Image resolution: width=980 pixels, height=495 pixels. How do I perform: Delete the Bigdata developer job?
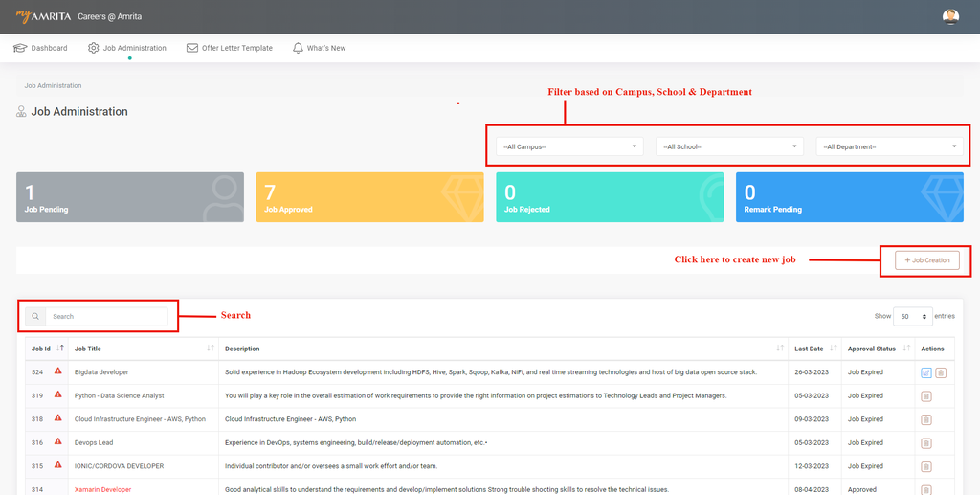coord(941,372)
